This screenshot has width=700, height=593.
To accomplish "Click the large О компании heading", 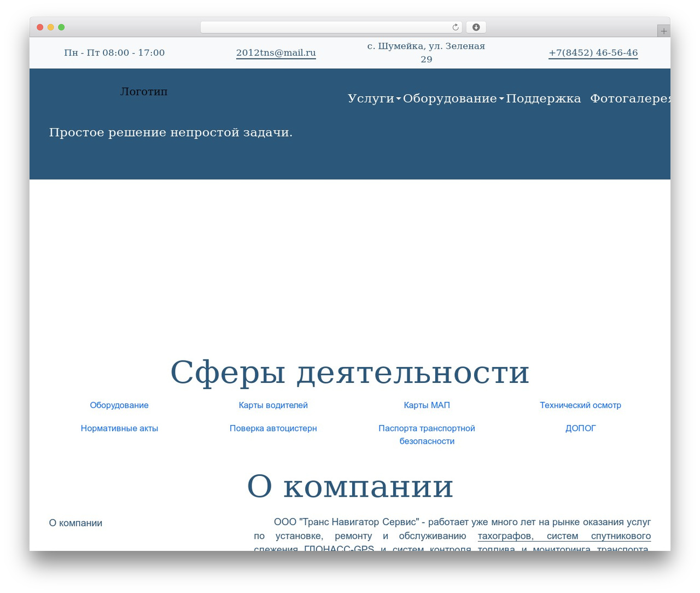I will [x=350, y=486].
